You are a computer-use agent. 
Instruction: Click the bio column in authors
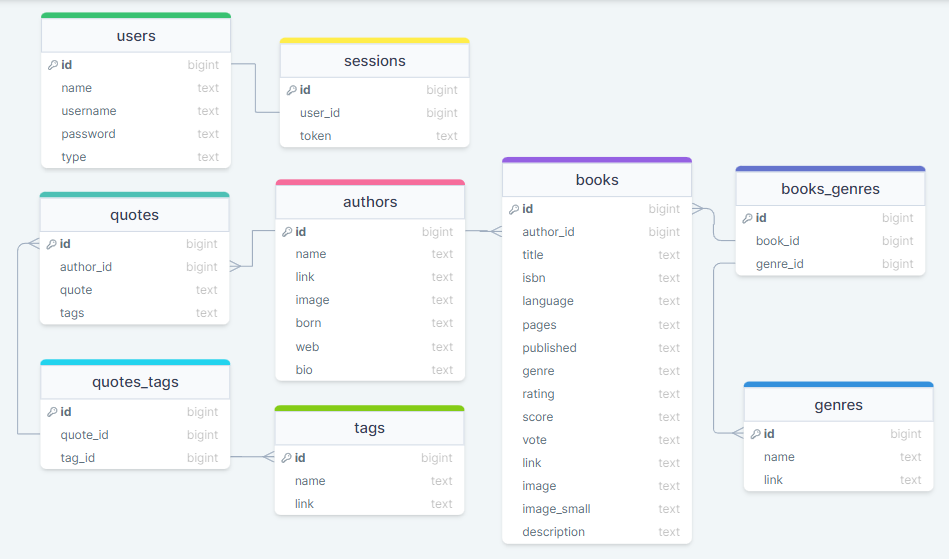coord(370,370)
